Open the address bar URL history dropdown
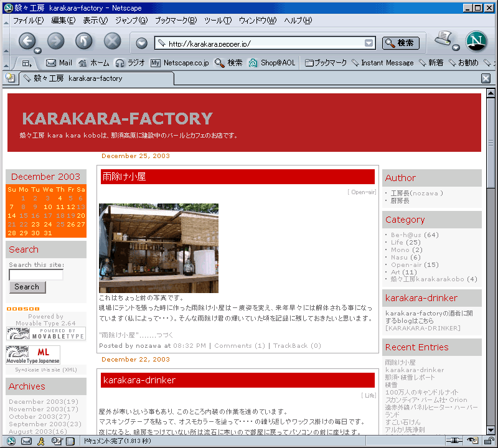Image resolution: width=498 pixels, height=448 pixels. [369, 43]
